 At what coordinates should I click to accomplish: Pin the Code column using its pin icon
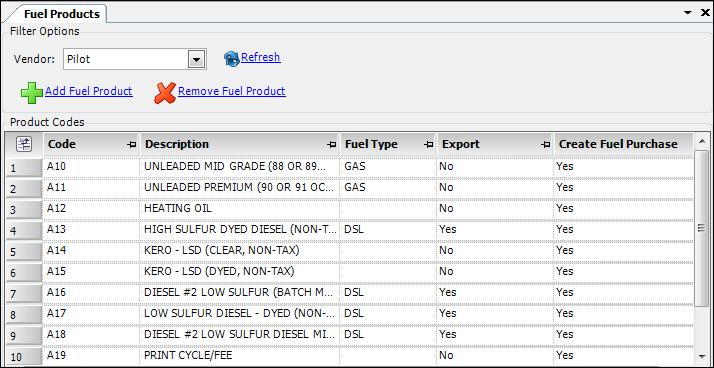pyautogui.click(x=132, y=145)
